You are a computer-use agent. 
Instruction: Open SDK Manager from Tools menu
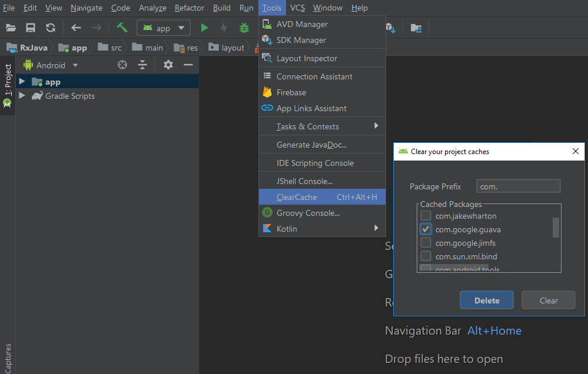[x=322, y=40]
